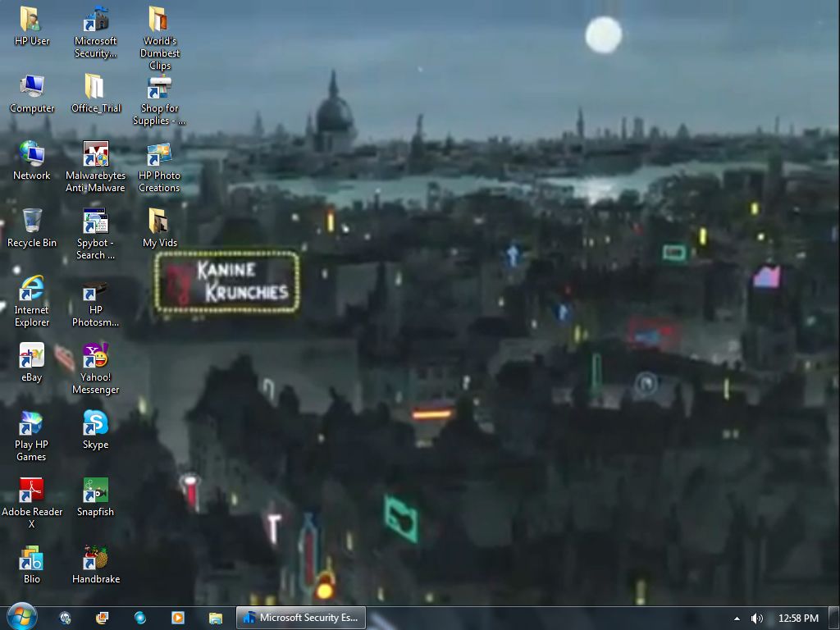Show hidden system tray icons

pos(737,619)
